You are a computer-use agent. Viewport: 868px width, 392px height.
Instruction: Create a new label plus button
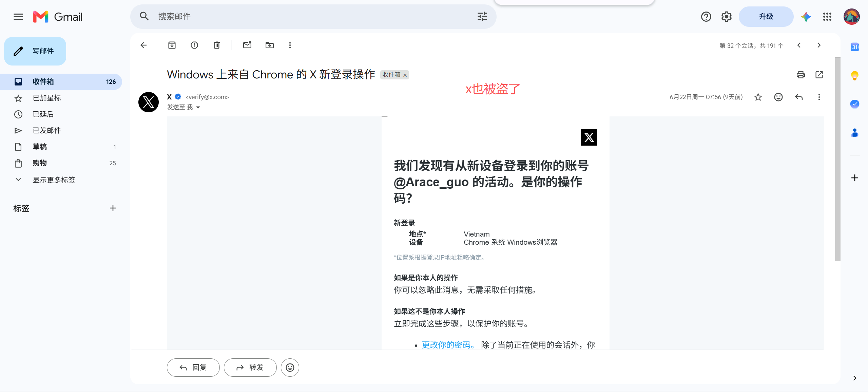click(x=113, y=208)
